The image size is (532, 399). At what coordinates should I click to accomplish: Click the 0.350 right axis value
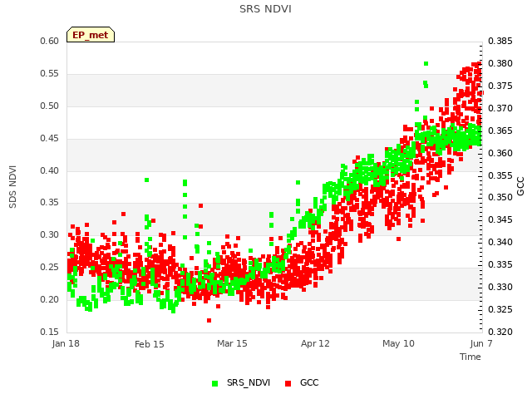click(500, 198)
